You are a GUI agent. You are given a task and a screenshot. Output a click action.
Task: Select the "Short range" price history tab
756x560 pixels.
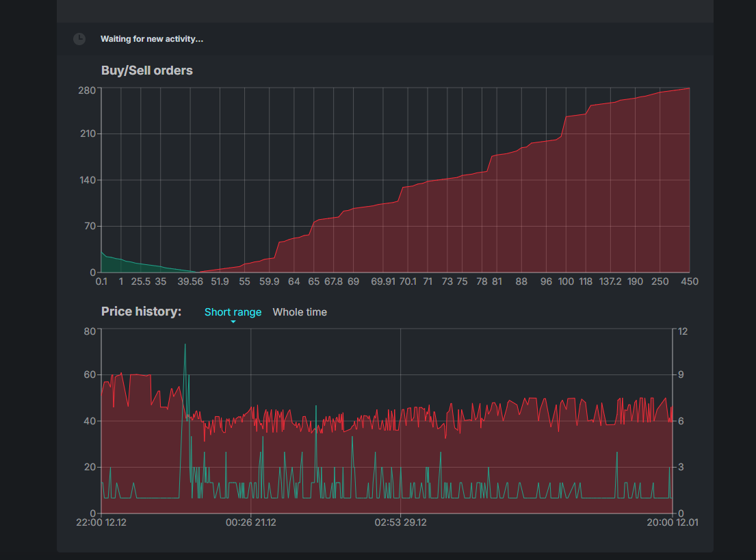coord(233,312)
